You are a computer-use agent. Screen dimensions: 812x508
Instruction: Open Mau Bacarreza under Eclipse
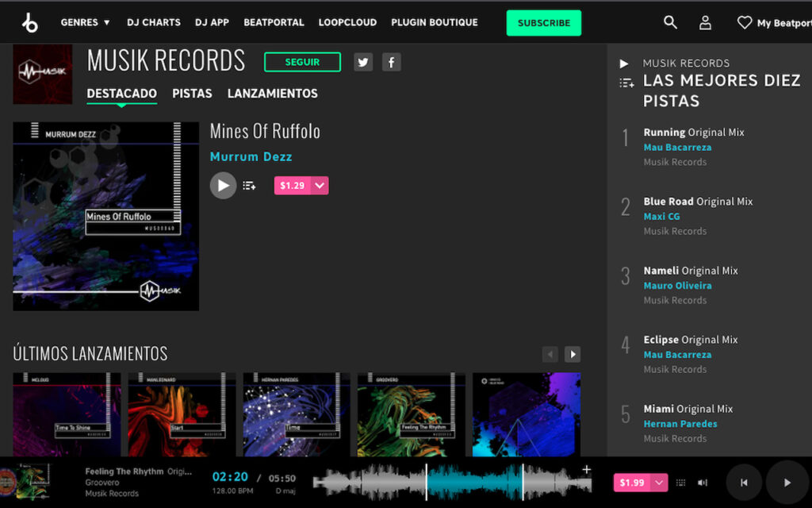677,355
